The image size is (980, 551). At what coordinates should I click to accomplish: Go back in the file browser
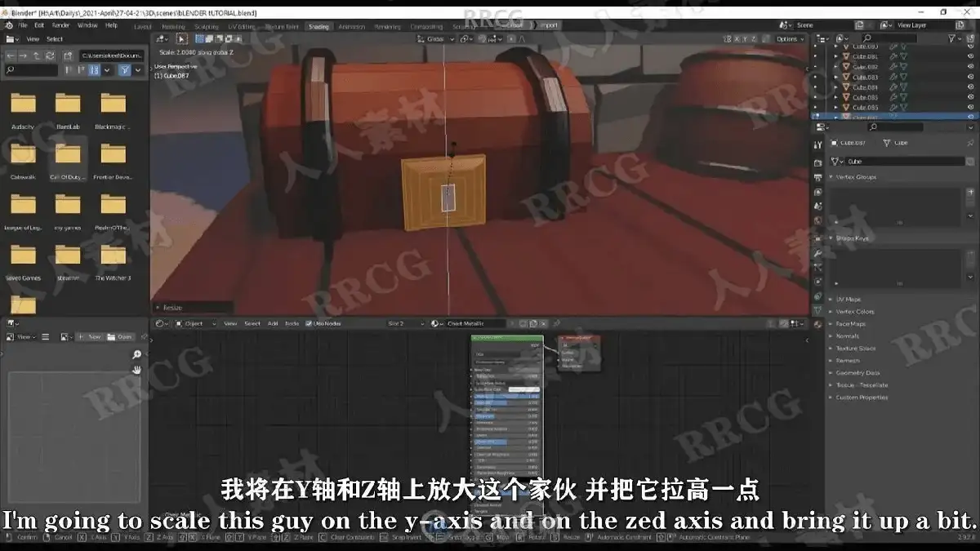tap(10, 55)
